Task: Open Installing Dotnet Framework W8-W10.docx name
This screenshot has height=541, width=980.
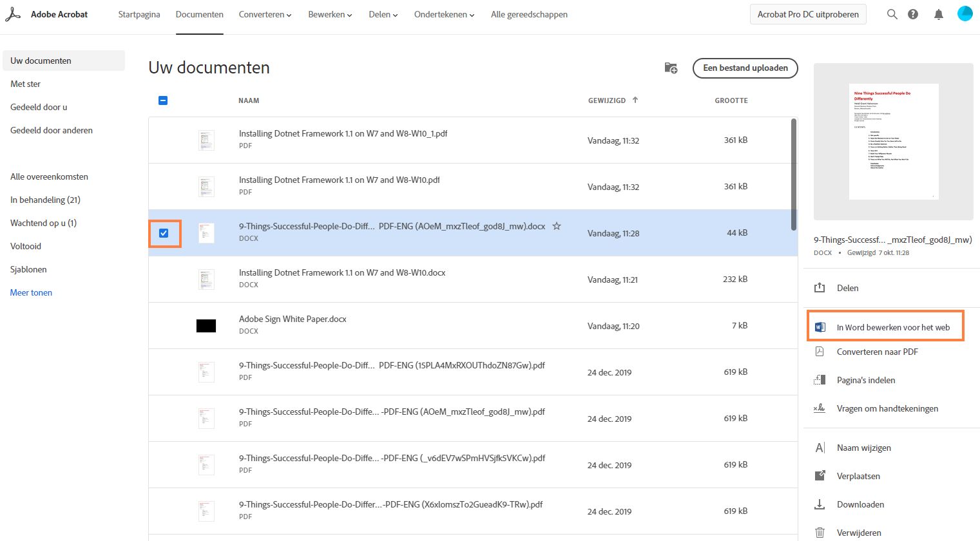Action: 342,272
